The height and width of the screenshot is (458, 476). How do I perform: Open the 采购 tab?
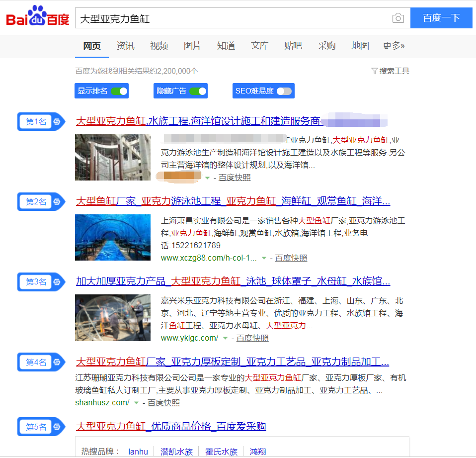(x=326, y=46)
